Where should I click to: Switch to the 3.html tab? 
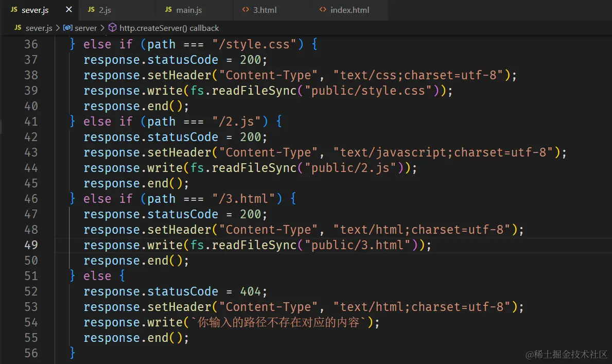coord(265,10)
